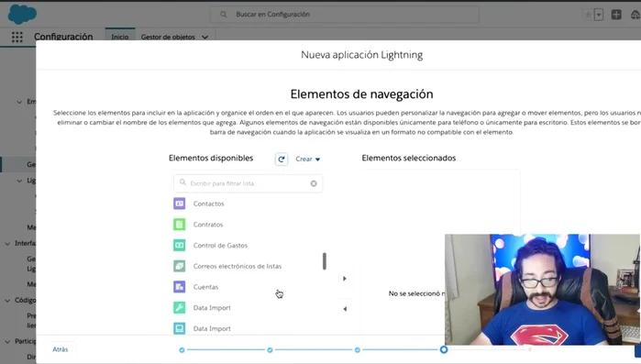
Task: Collapse the Interfaz sidebar section chevron
Action: pyautogui.click(x=7, y=244)
